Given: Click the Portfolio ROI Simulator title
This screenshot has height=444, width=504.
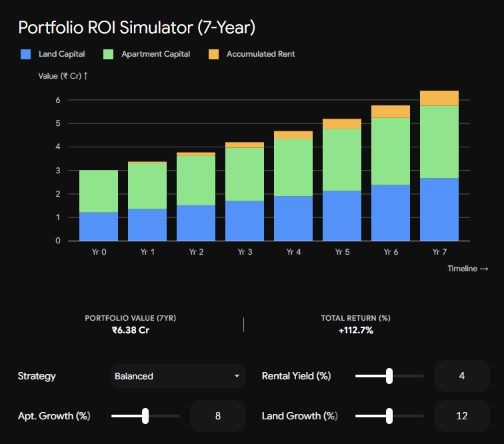Looking at the screenshot, I should [x=137, y=27].
